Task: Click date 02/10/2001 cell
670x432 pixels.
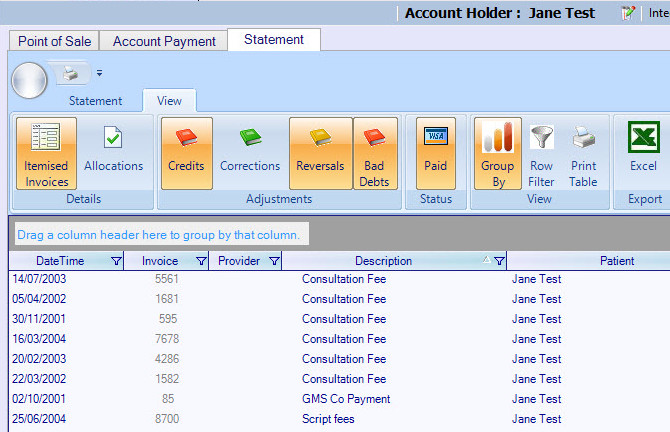Action: (39, 399)
